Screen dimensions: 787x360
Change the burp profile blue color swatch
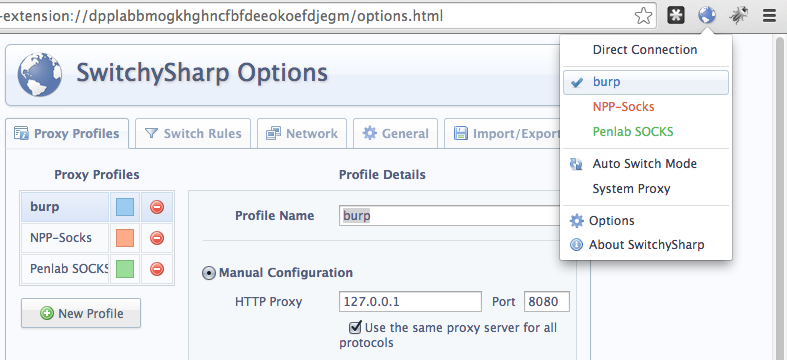[125, 207]
